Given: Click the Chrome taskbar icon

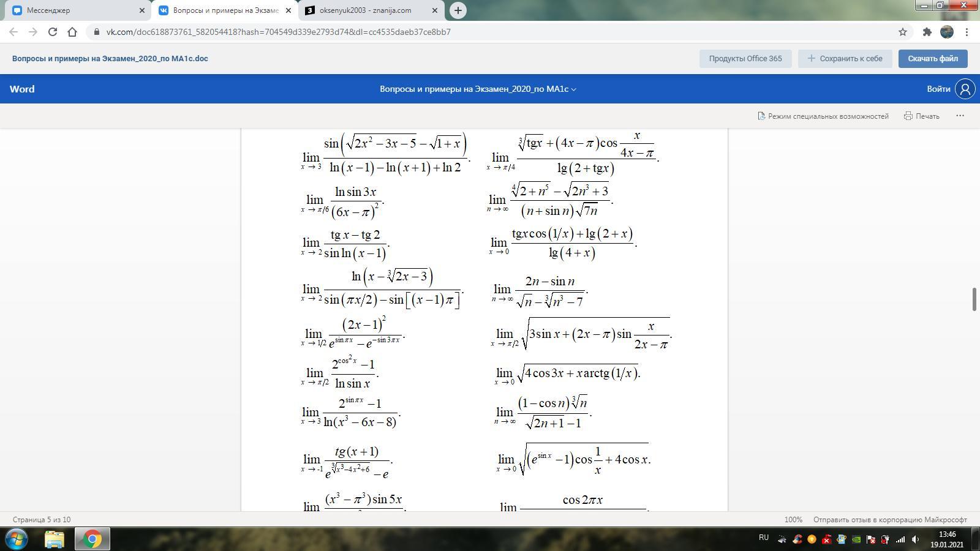Looking at the screenshot, I should pyautogui.click(x=92, y=539).
